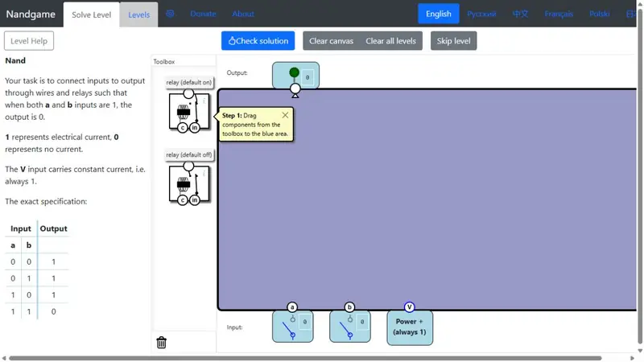Click the input b connector node
This screenshot has width=644, height=362.
pyautogui.click(x=349, y=307)
